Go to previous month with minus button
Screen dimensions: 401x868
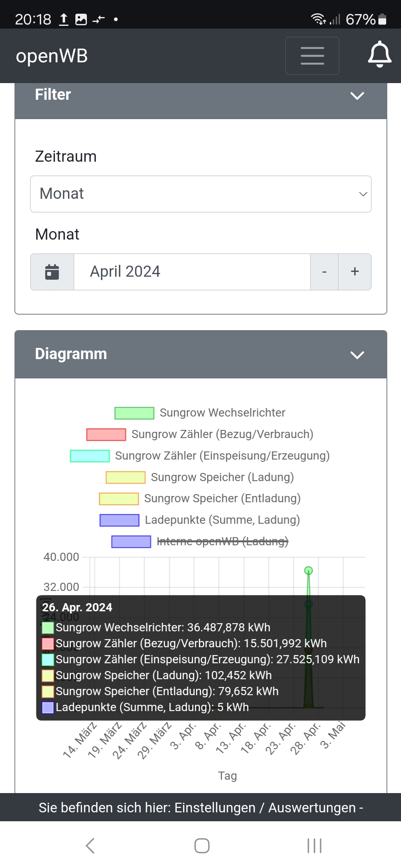324,272
